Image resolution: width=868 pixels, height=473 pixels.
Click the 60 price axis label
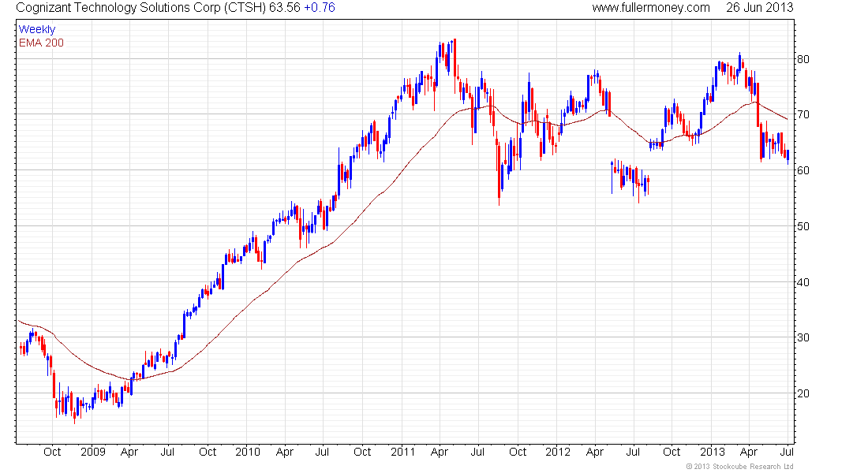click(x=803, y=170)
